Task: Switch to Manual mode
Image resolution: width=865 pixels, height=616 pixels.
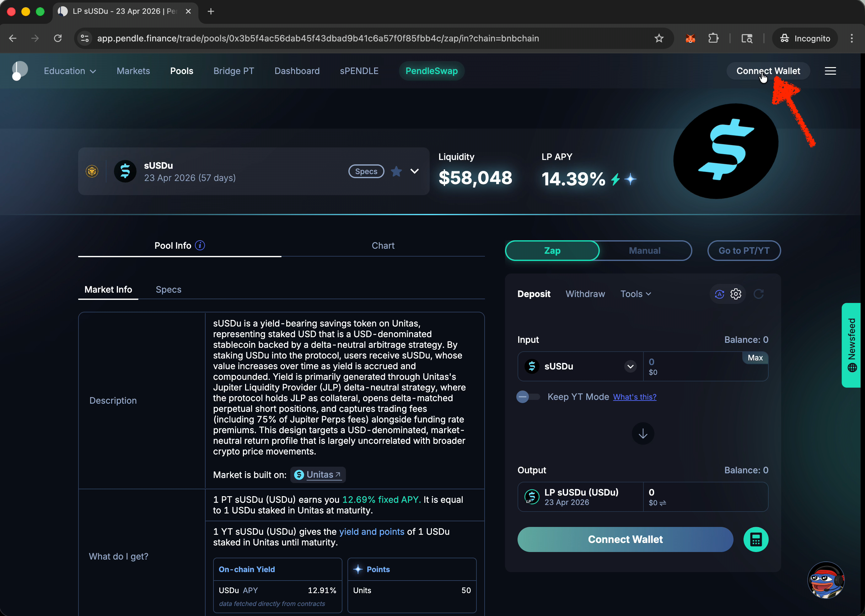Action: point(644,251)
